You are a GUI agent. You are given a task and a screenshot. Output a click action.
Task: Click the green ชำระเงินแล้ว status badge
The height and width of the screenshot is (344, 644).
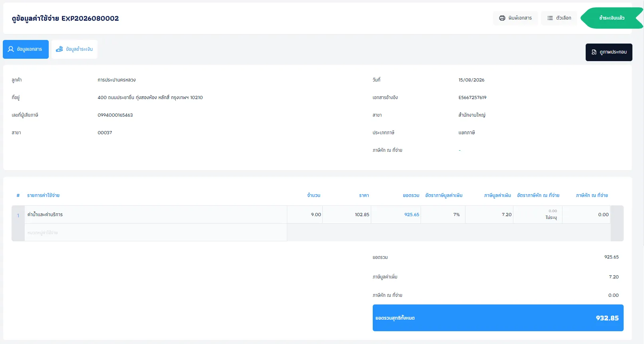pos(612,18)
